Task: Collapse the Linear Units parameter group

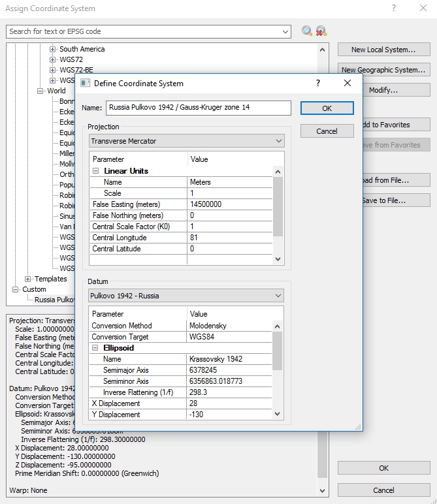Action: (96, 171)
